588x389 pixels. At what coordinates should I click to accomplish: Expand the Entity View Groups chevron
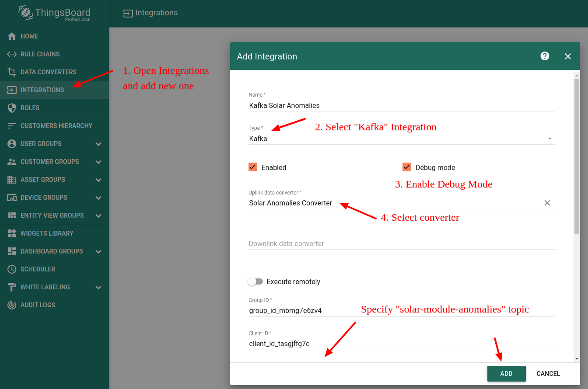98,216
